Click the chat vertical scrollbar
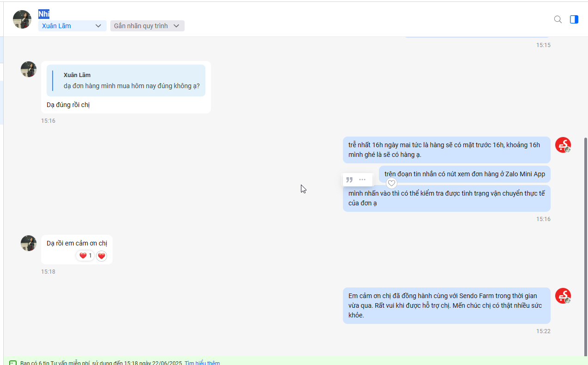588x365 pixels. (x=586, y=247)
